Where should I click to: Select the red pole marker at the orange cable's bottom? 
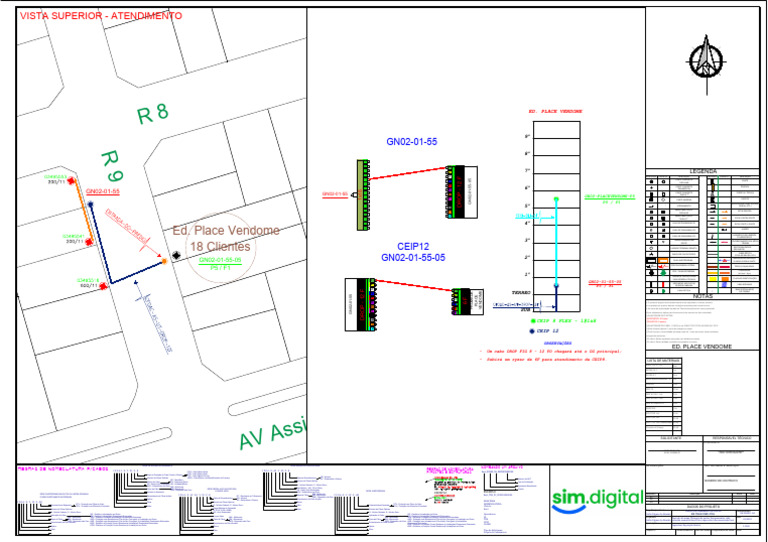click(89, 242)
